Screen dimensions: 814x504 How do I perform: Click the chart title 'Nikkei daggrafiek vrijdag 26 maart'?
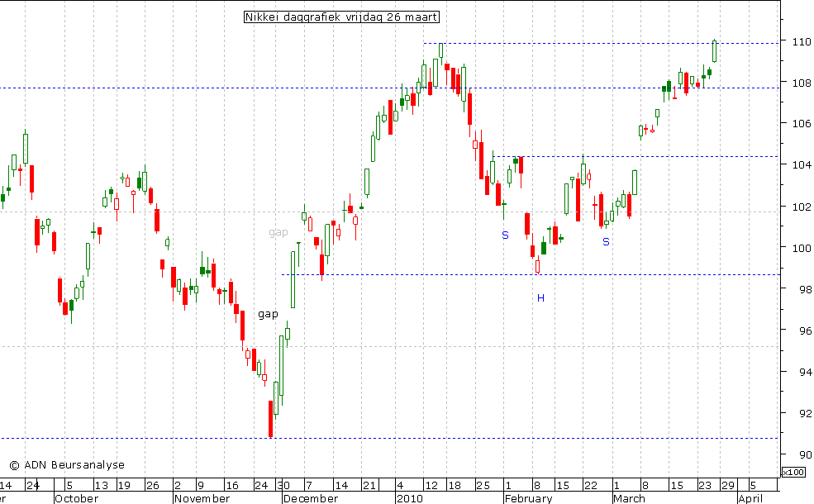click(x=341, y=17)
